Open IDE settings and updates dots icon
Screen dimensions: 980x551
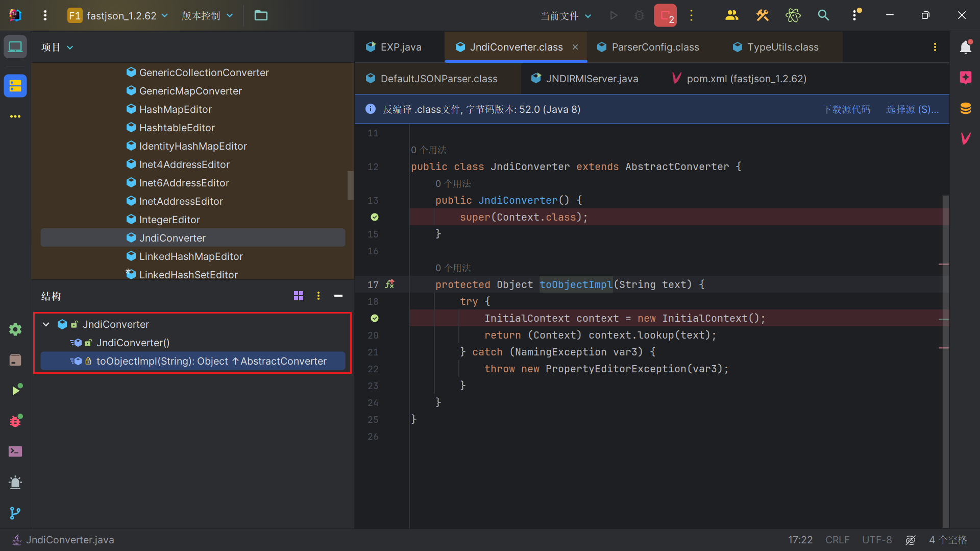tap(855, 15)
